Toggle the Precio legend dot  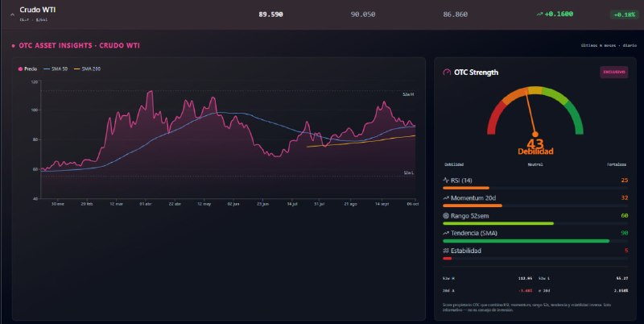[20, 69]
